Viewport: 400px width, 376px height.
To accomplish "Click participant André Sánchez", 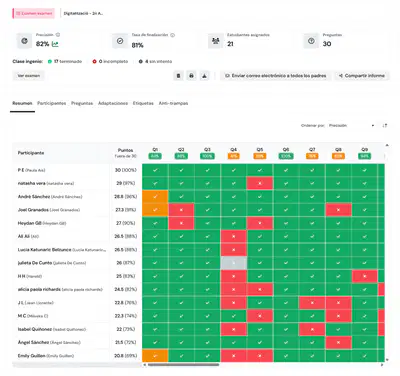I will pos(50,197).
